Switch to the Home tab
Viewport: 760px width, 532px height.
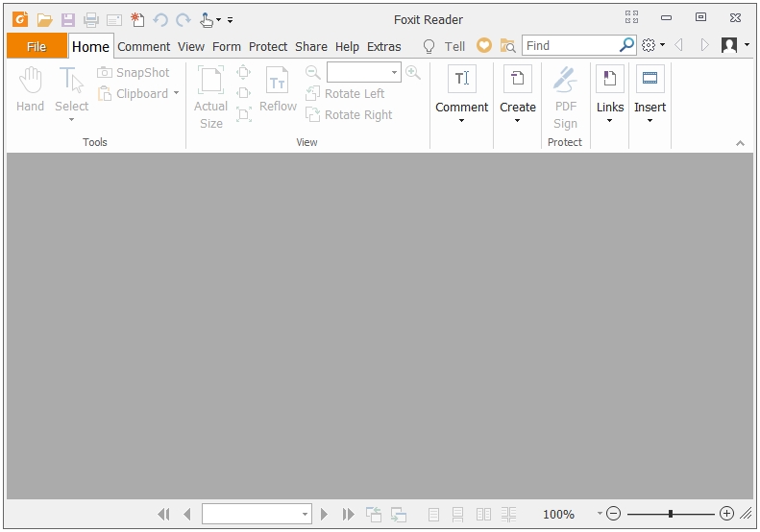pyautogui.click(x=90, y=46)
